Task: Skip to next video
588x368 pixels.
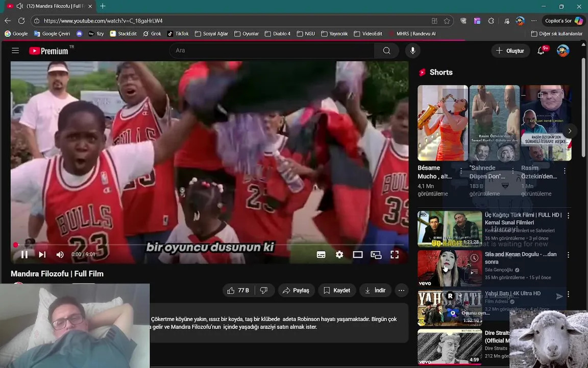Action: [x=42, y=255]
